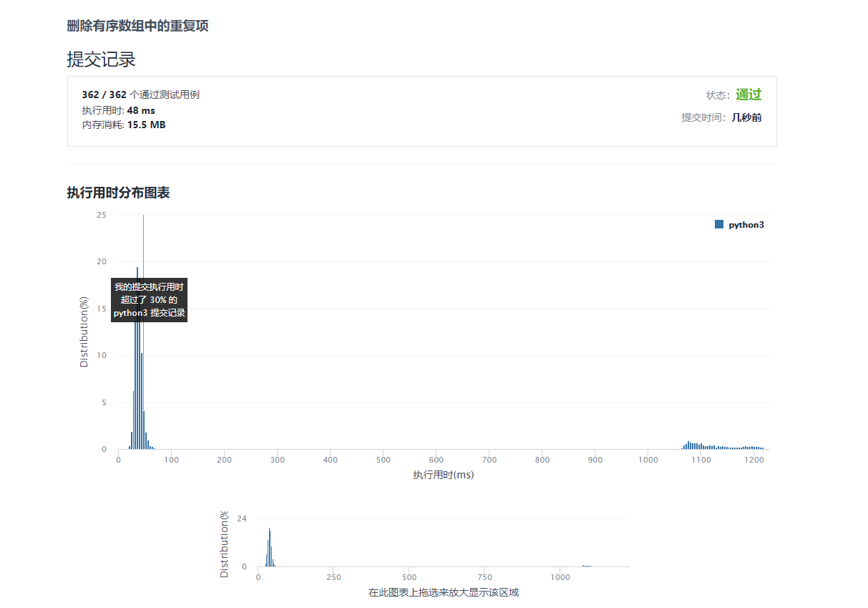This screenshot has width=868, height=608.
Task: Click the python3 legend color square
Action: pyautogui.click(x=719, y=224)
